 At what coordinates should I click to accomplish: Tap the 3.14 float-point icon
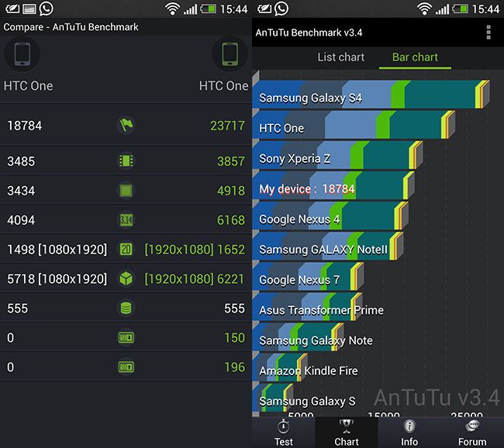(x=126, y=220)
